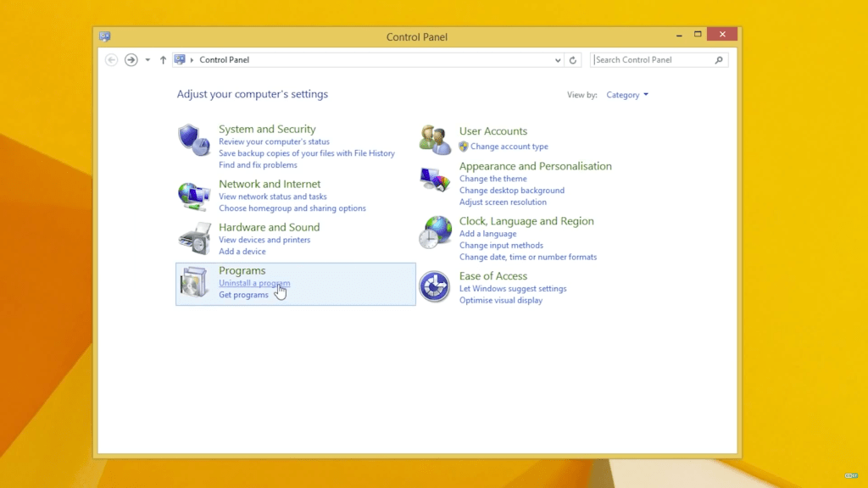The height and width of the screenshot is (488, 868).
Task: Click the Hardware and Sound printer icon
Action: pos(194,239)
